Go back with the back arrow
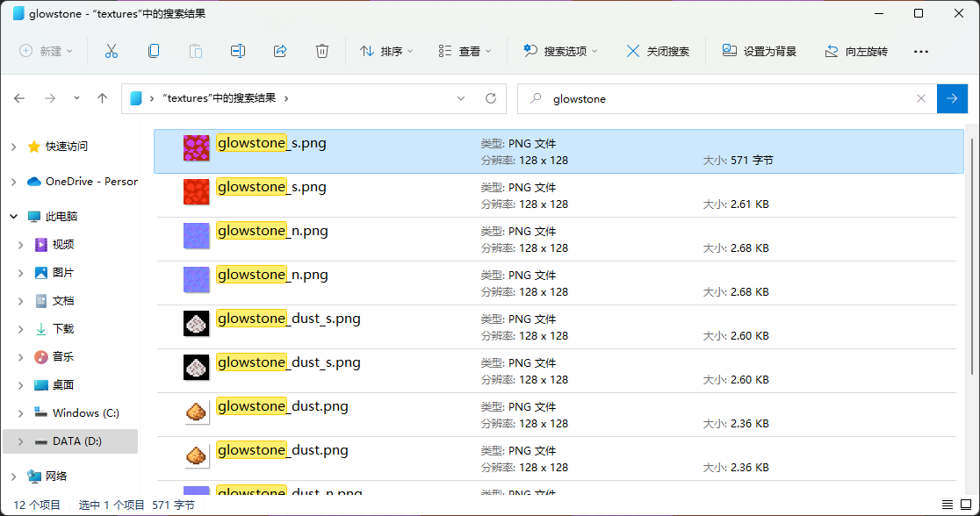The height and width of the screenshot is (516, 980). point(19,98)
